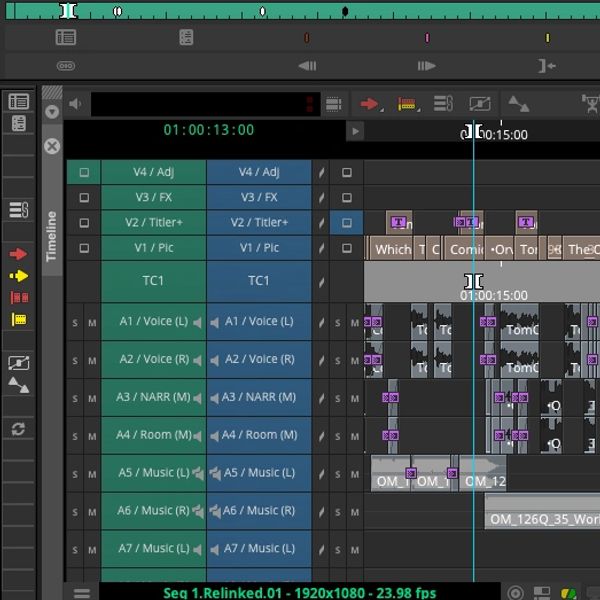Click the Timeline vertical tab label
This screenshot has width=600, height=600.
click(51, 236)
